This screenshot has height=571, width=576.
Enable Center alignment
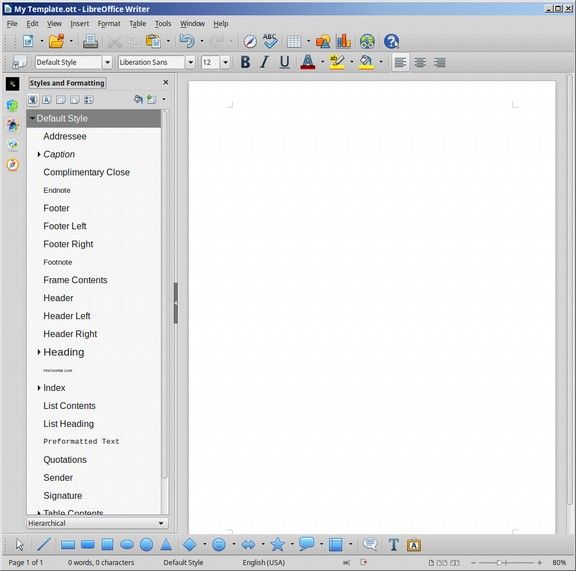point(420,62)
